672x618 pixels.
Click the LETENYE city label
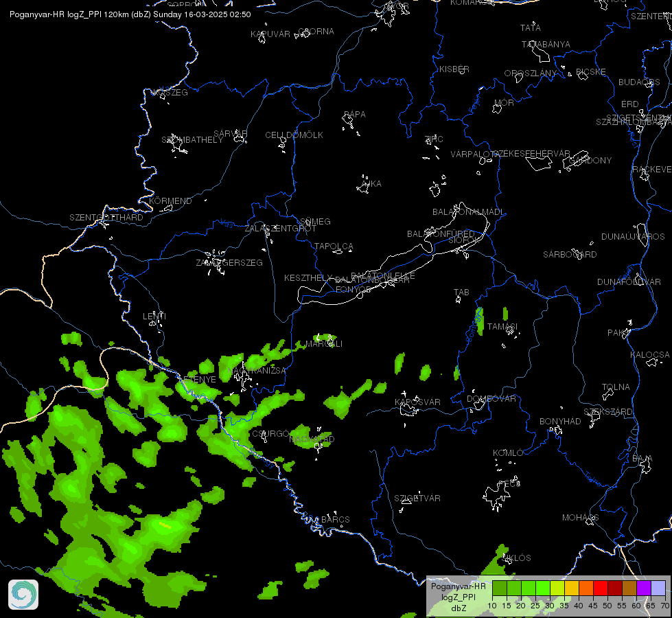[198, 380]
